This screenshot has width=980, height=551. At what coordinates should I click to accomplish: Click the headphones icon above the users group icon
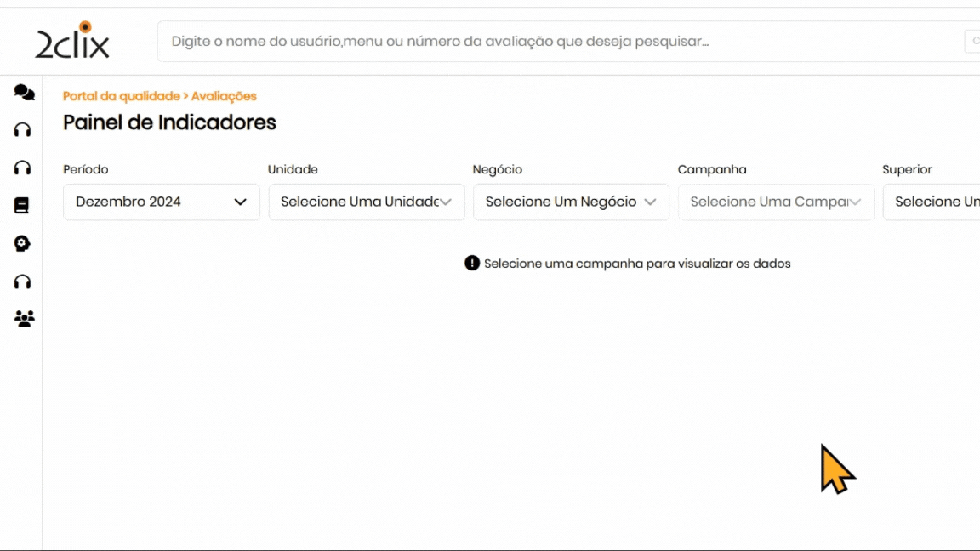click(x=23, y=281)
